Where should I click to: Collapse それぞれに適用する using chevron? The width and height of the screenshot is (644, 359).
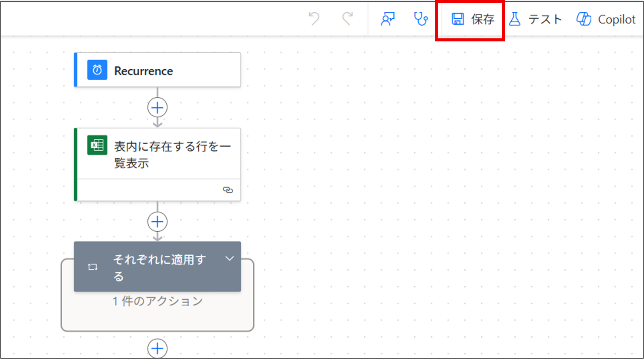[x=229, y=259]
